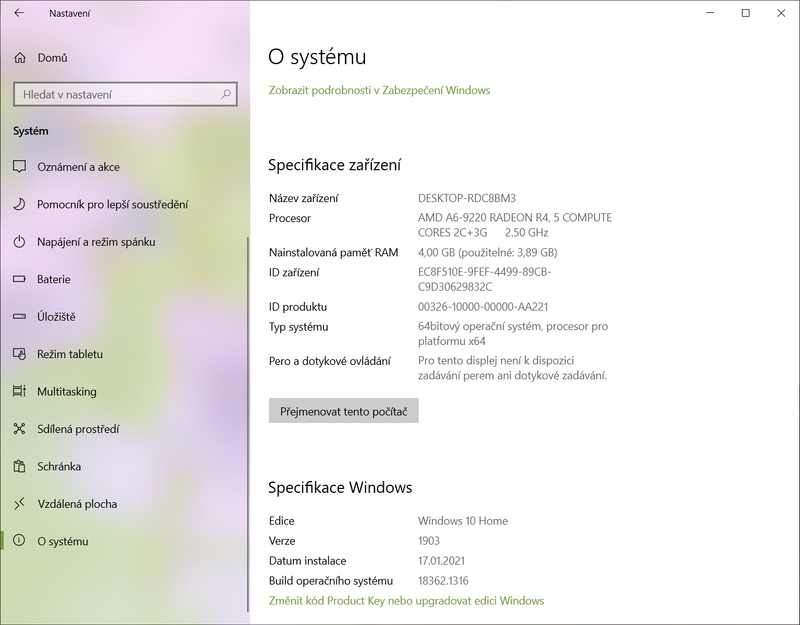Click the back arrow icon
Viewport: 800px width, 625px height.
[x=19, y=13]
